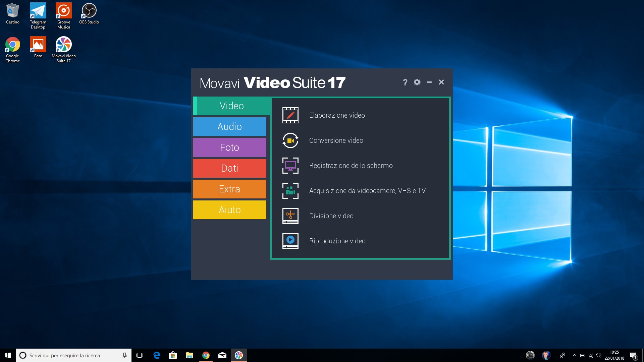The height and width of the screenshot is (362, 644).
Task: Click Registrazione dello schermo text
Action: [351, 166]
